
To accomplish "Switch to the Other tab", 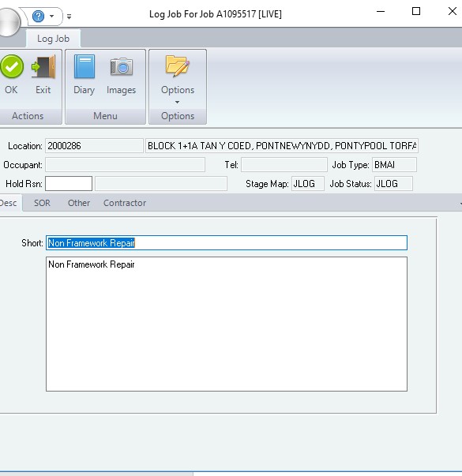I will 79,203.
